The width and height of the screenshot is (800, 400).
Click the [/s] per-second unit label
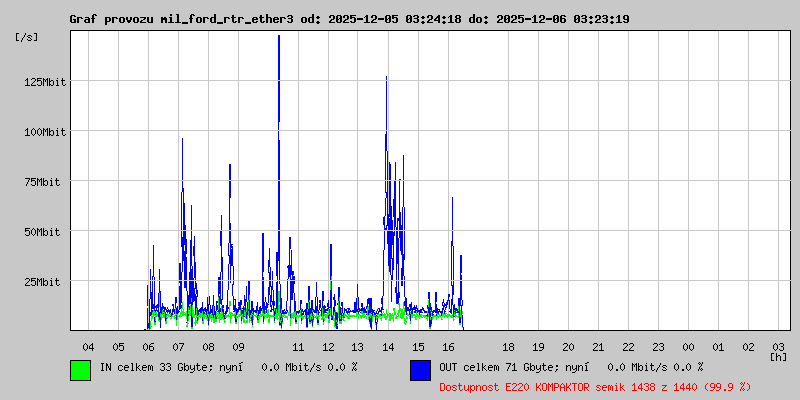(x=27, y=37)
